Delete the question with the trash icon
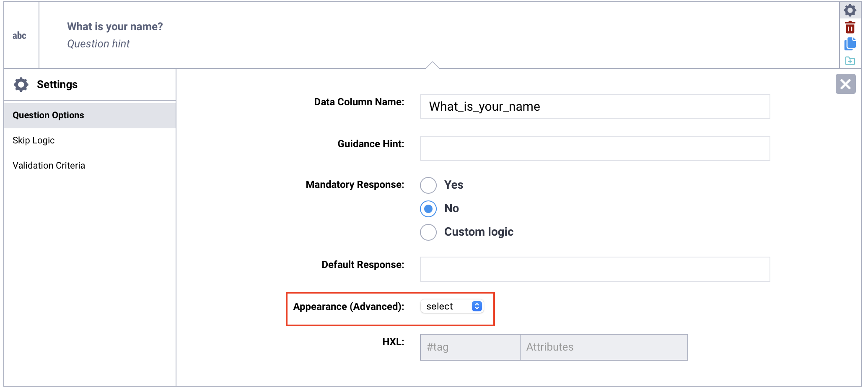 point(850,28)
